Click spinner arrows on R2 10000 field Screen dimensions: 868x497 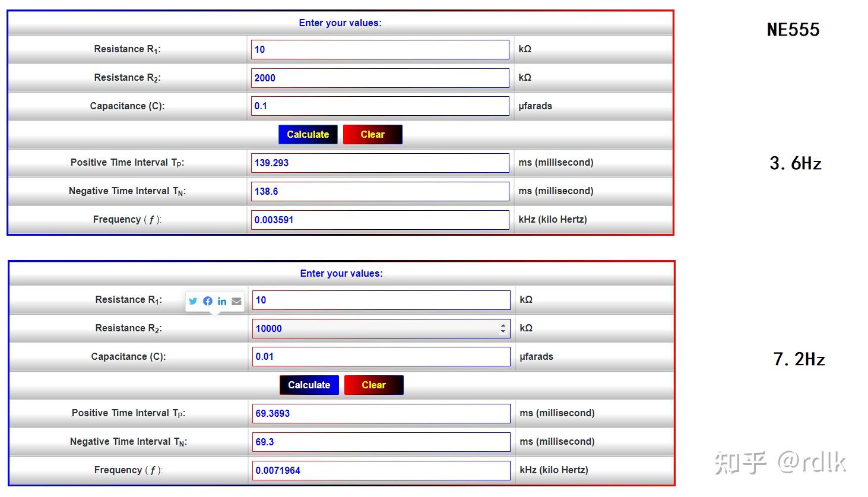503,328
